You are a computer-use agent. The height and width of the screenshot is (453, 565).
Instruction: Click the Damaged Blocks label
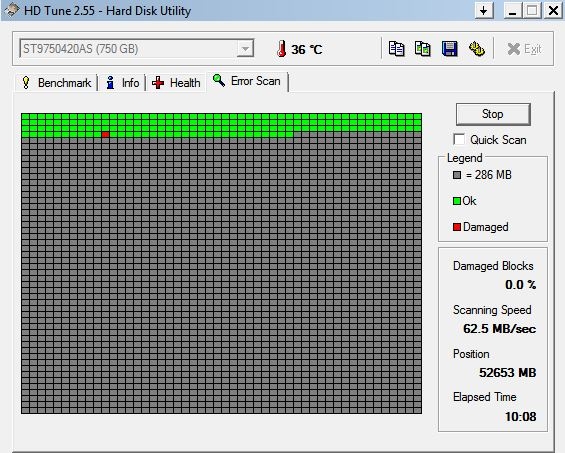[x=493, y=266]
